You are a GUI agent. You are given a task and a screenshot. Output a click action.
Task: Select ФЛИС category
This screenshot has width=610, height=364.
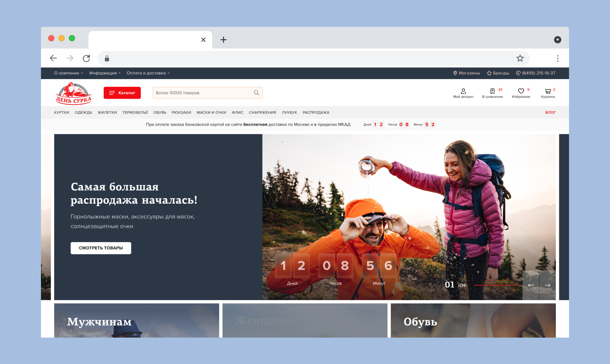238,112
